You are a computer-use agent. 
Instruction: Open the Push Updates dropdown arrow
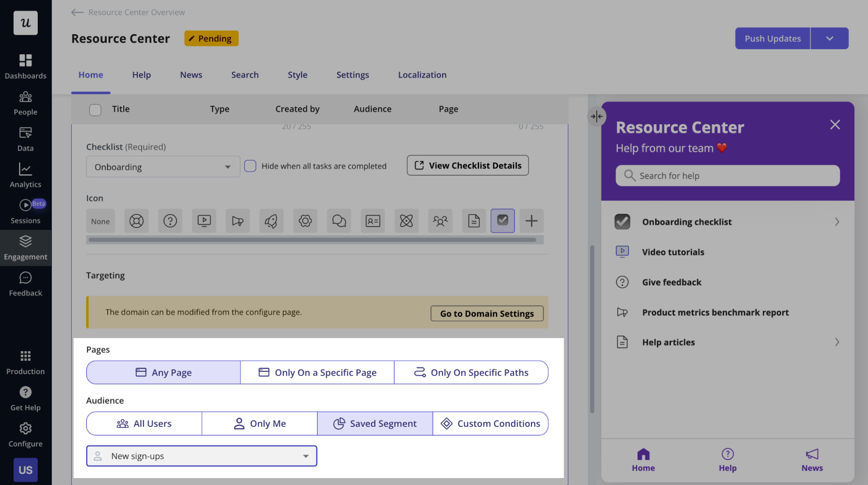coord(829,39)
